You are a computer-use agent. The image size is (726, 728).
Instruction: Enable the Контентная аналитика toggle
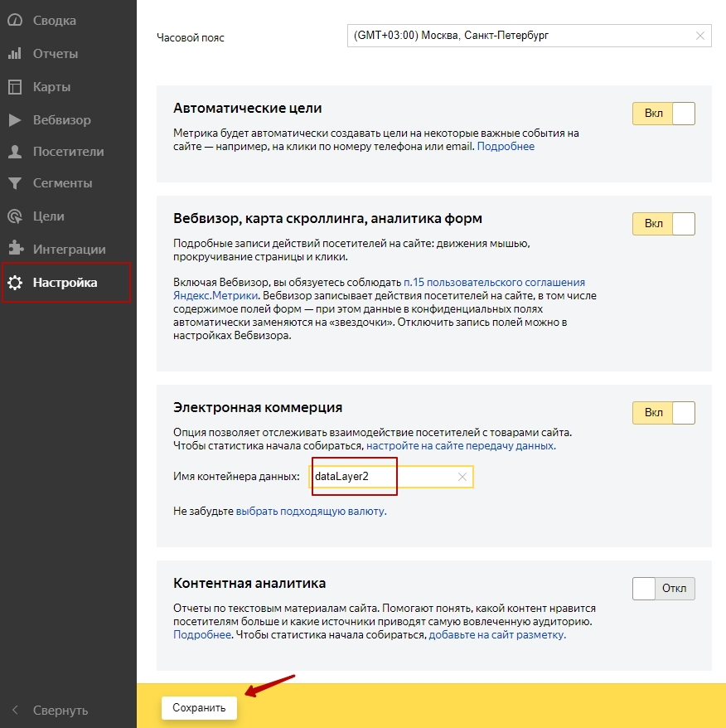point(663,589)
